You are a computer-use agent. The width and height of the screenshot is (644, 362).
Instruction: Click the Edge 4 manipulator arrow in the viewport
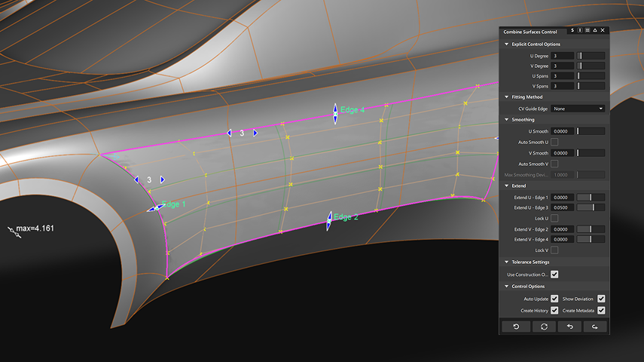coord(335,114)
